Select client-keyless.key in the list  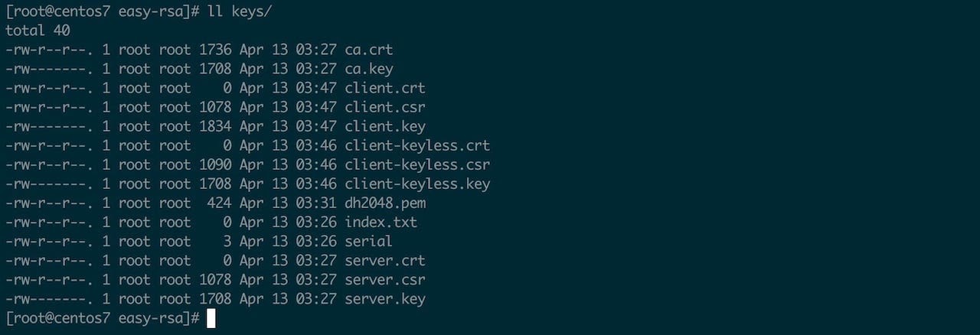[x=417, y=184]
